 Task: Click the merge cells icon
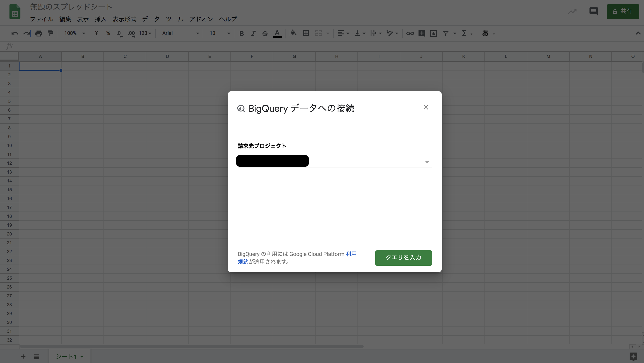point(318,33)
